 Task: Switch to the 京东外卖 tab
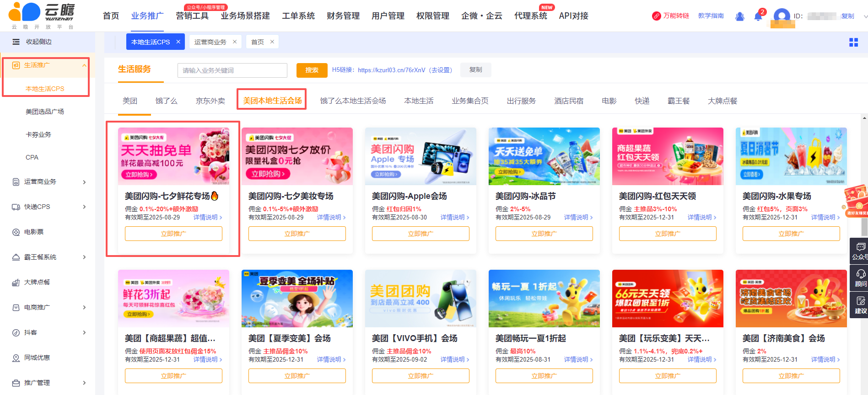tap(210, 101)
